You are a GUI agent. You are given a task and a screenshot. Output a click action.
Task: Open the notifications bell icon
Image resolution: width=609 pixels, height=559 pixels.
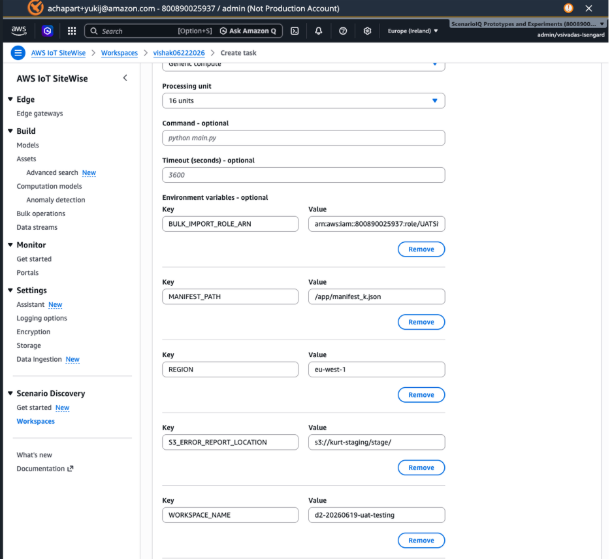pyautogui.click(x=318, y=31)
